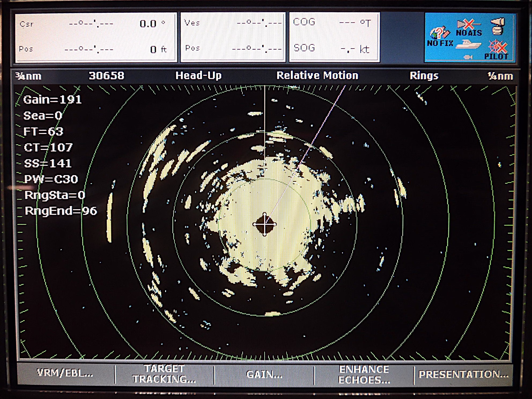Click the RngSta=0 readout
The width and height of the screenshot is (532, 399).
tap(55, 195)
